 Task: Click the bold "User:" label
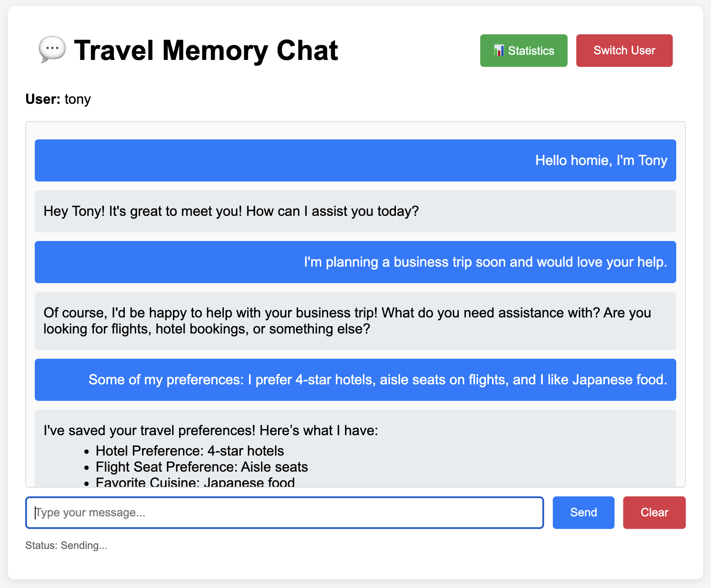coord(43,99)
